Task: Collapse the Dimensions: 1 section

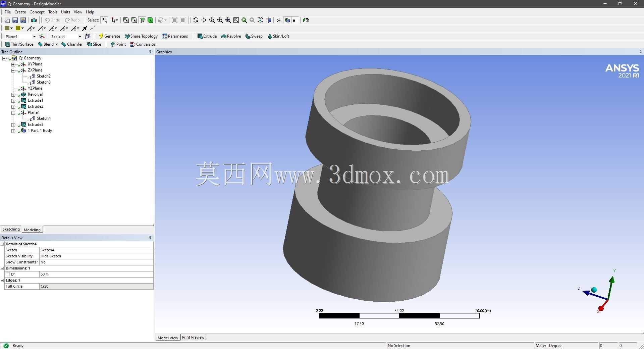Action: pyautogui.click(x=2, y=268)
